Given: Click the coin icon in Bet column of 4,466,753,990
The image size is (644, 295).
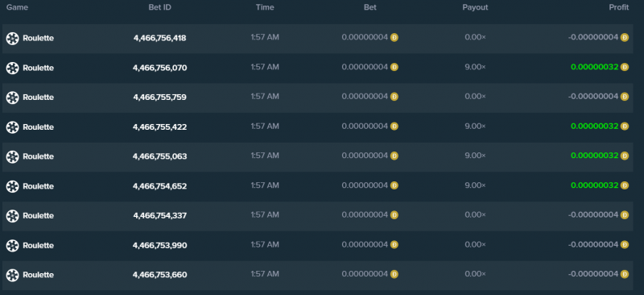Looking at the screenshot, I should (x=394, y=245).
